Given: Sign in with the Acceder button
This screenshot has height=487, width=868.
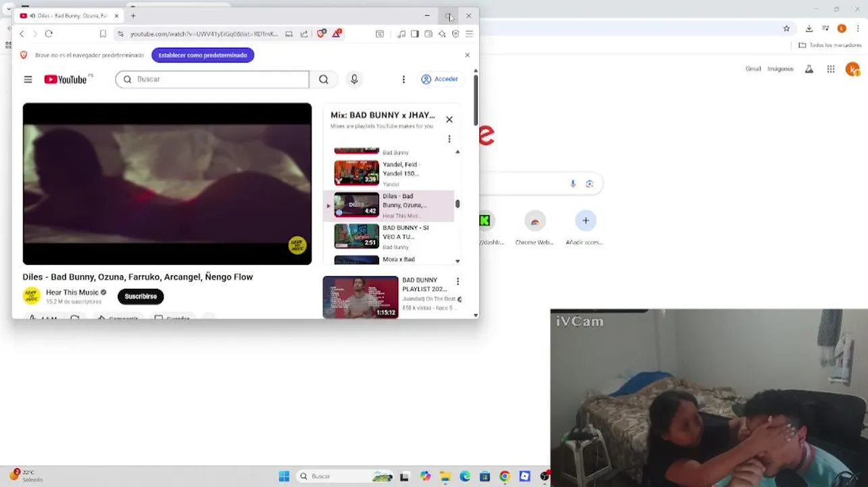Looking at the screenshot, I should click(x=440, y=79).
